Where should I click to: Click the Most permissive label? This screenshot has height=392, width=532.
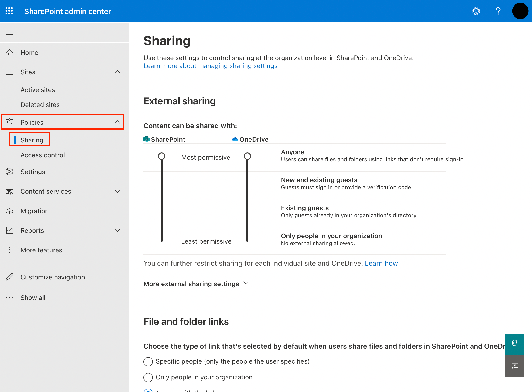click(206, 157)
